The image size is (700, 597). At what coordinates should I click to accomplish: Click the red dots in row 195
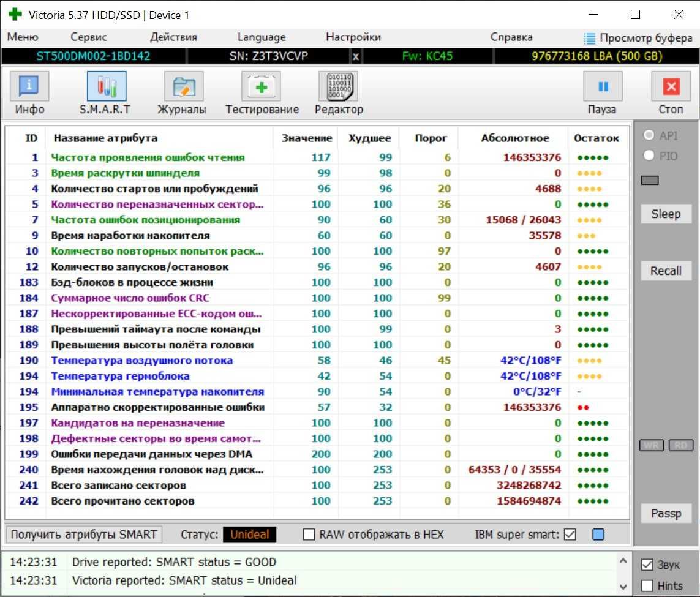click(583, 407)
